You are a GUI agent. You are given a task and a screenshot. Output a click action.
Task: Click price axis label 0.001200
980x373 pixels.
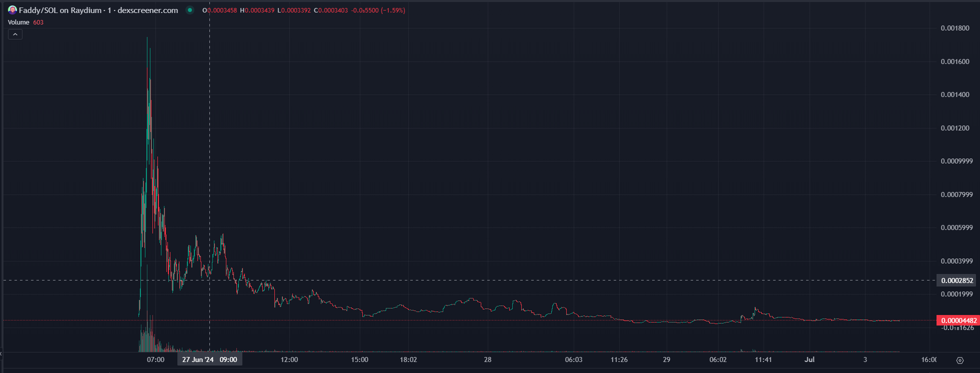point(955,128)
